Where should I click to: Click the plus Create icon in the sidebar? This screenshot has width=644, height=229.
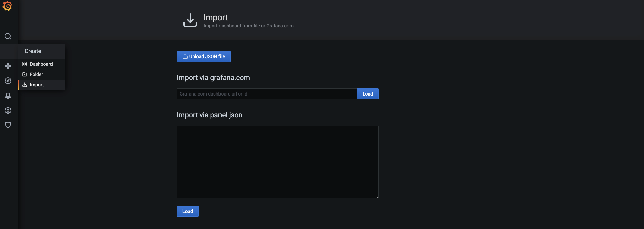coord(8,51)
